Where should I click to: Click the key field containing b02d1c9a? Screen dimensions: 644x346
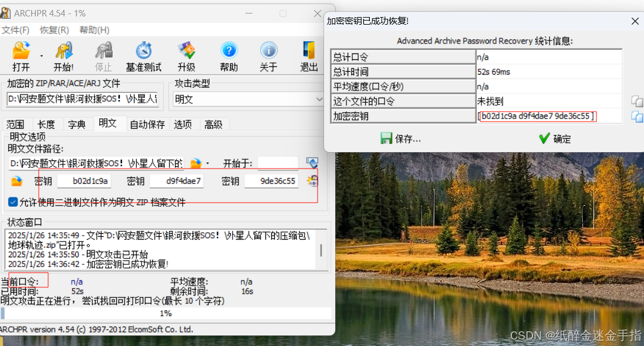point(84,181)
